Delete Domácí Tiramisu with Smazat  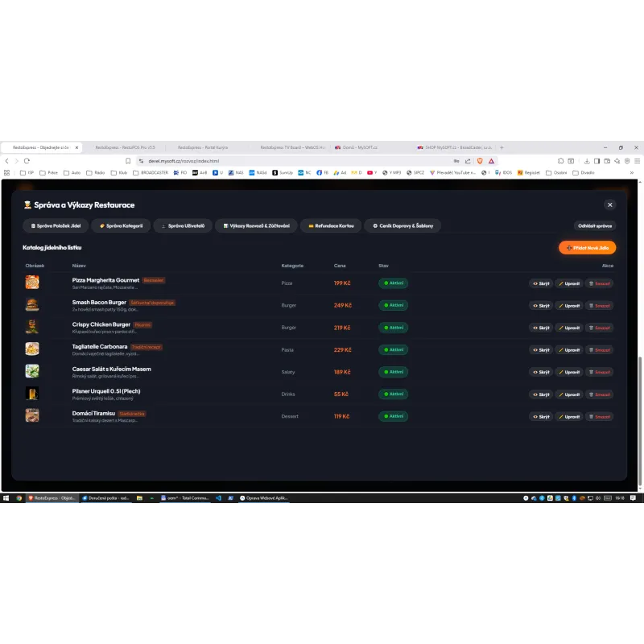[599, 416]
